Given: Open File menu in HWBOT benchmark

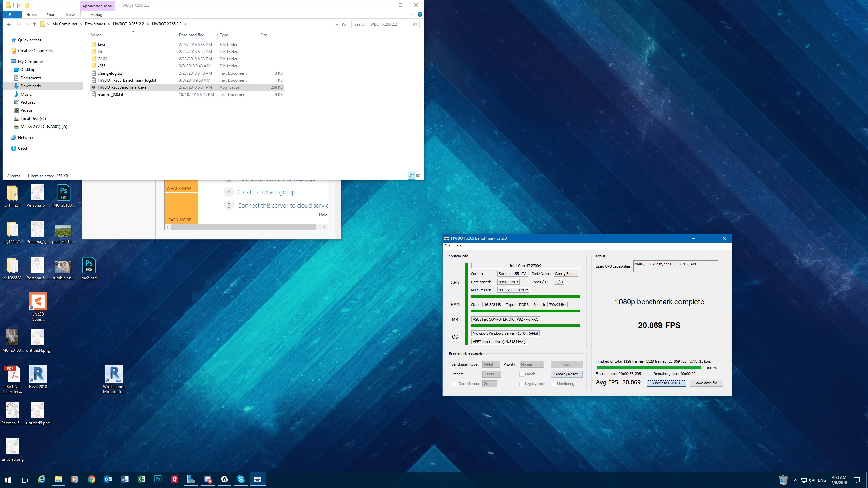Looking at the screenshot, I should click(447, 246).
